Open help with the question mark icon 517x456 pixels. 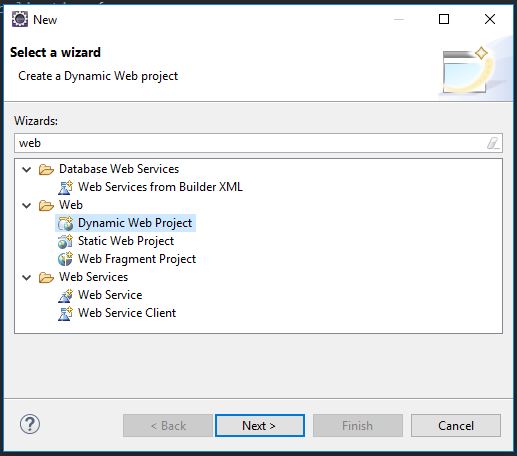[x=30, y=424]
